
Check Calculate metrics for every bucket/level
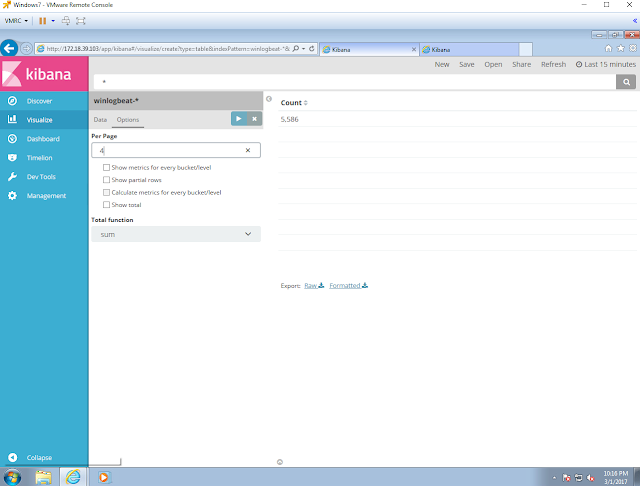tap(107, 192)
